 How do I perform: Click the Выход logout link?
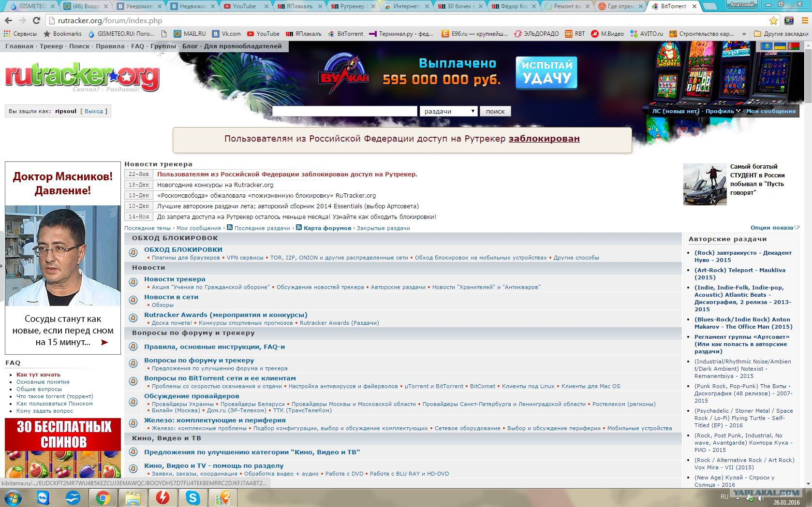[94, 111]
